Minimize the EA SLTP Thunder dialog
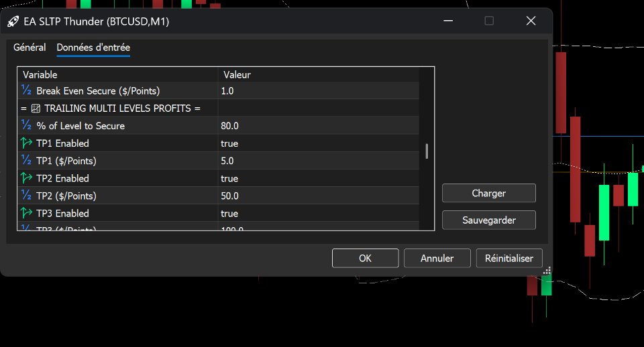Screen dimensions: 644x347 pos(448,21)
